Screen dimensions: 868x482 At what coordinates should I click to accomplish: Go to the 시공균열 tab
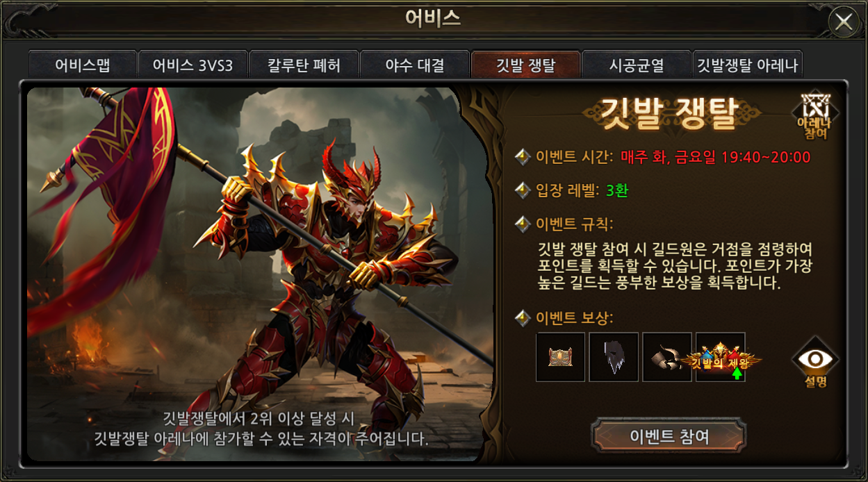636,65
